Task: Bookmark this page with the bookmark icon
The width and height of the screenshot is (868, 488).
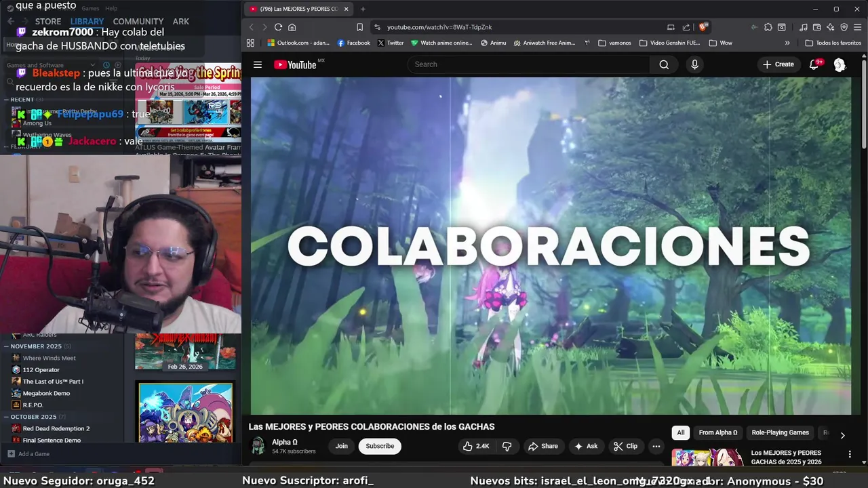Action: [x=359, y=27]
